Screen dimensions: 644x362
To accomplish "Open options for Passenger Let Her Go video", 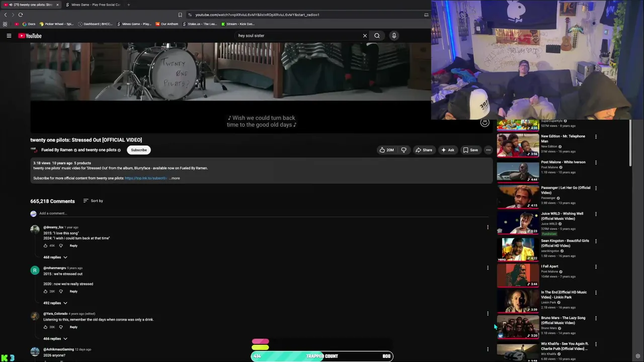I will [x=596, y=188].
